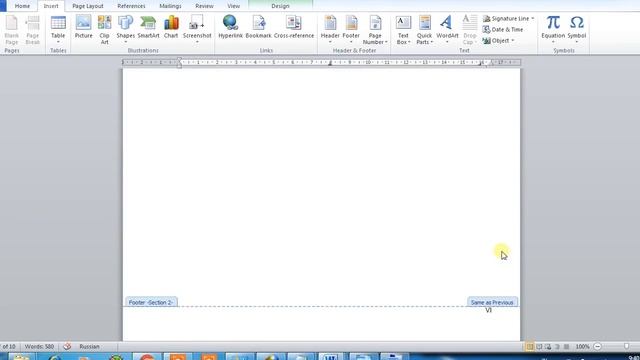Viewport: 640px width, 360px height.
Task: Switch to Outline view
Action: click(x=557, y=347)
